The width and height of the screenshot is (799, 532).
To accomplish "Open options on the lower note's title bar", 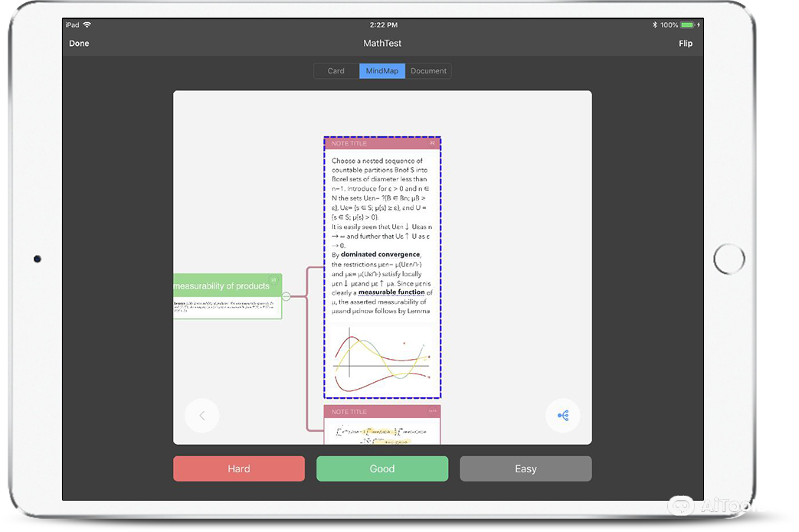I will (432, 412).
